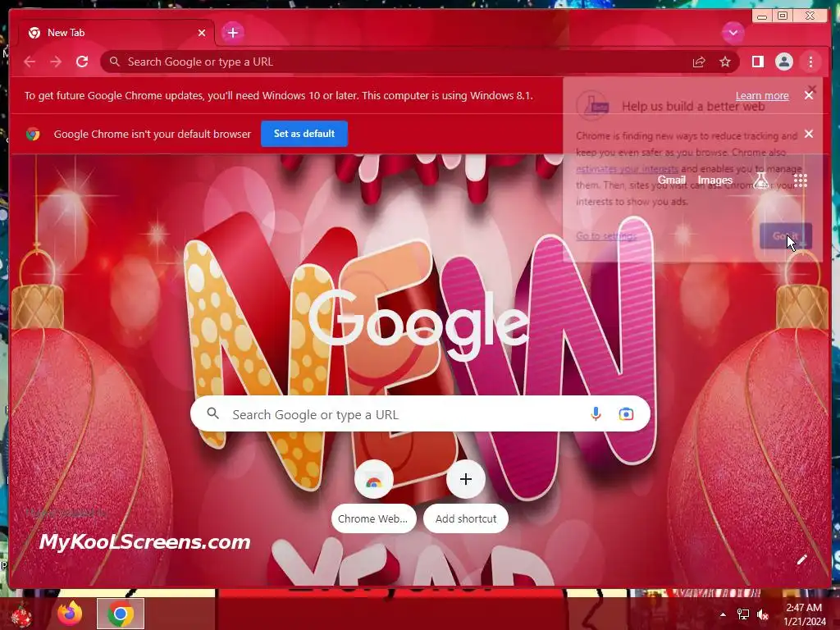The image size is (840, 630).
Task: Customize this page with pencil icon
Action: pos(802,560)
